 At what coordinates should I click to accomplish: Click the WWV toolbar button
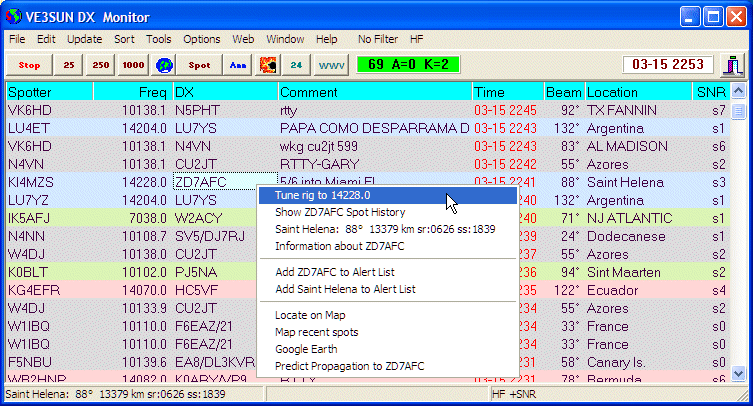point(331,65)
